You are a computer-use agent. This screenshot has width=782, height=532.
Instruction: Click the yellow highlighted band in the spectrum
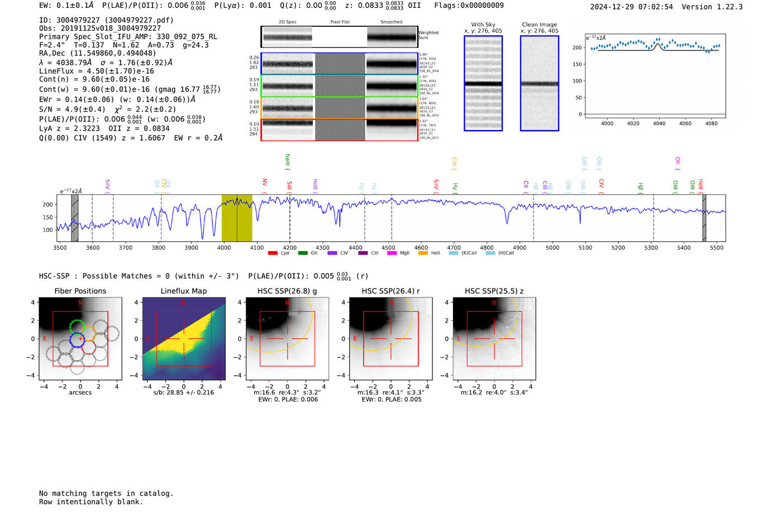pyautogui.click(x=237, y=218)
